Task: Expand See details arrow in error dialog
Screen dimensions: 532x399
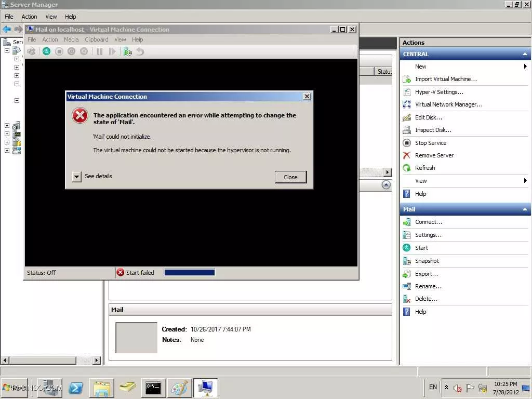Action: click(x=77, y=177)
